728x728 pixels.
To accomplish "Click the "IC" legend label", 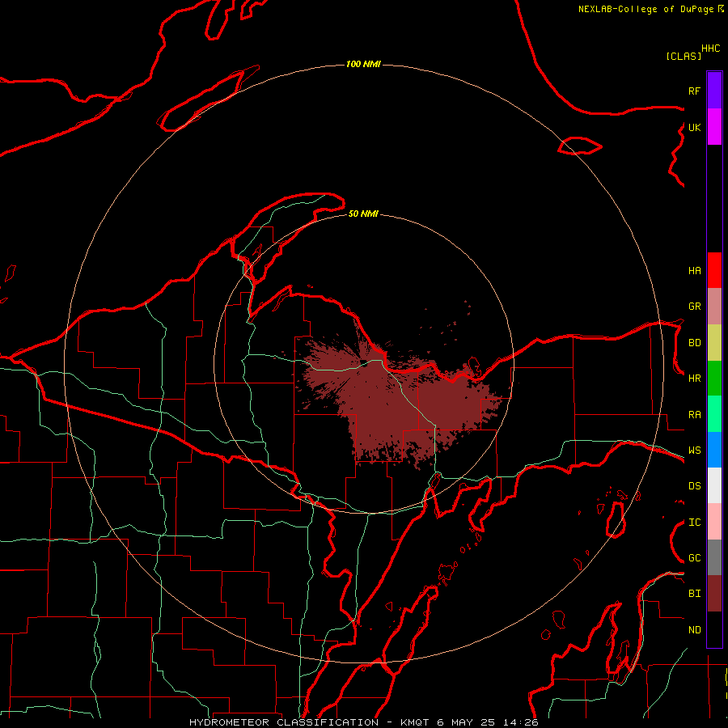I will coord(694,523).
